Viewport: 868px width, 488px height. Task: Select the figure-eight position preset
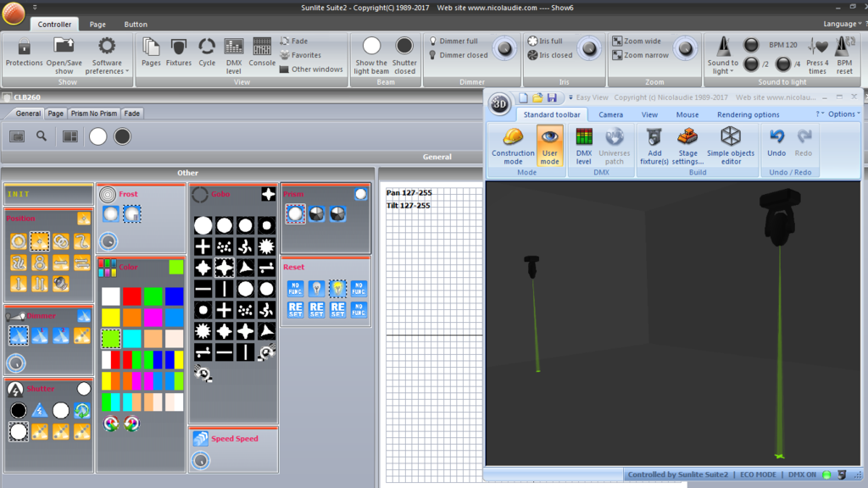[x=39, y=263]
